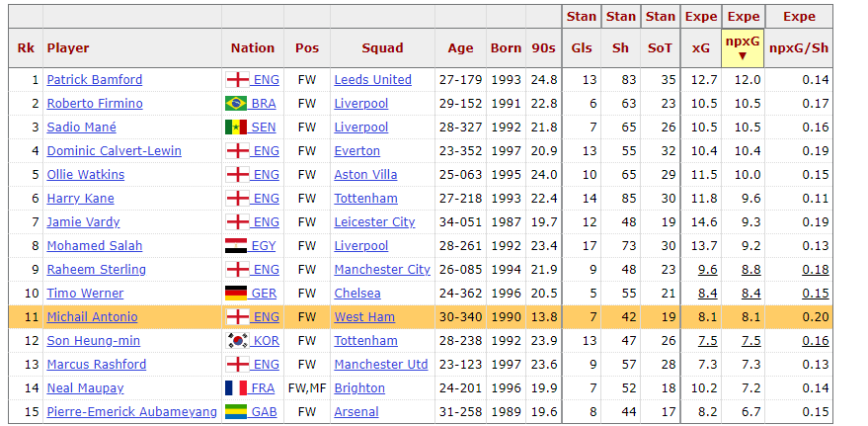
Task: Sort the table by Squad header
Action: click(x=382, y=48)
